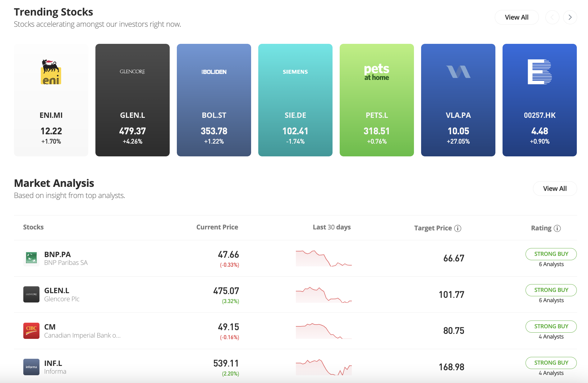Click GLEN.L price 479.37 on card
Screen dimensions: 588x383
(x=132, y=131)
